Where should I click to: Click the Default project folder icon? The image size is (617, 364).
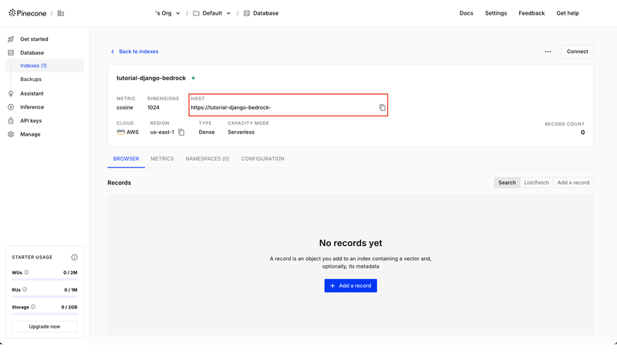pyautogui.click(x=196, y=13)
